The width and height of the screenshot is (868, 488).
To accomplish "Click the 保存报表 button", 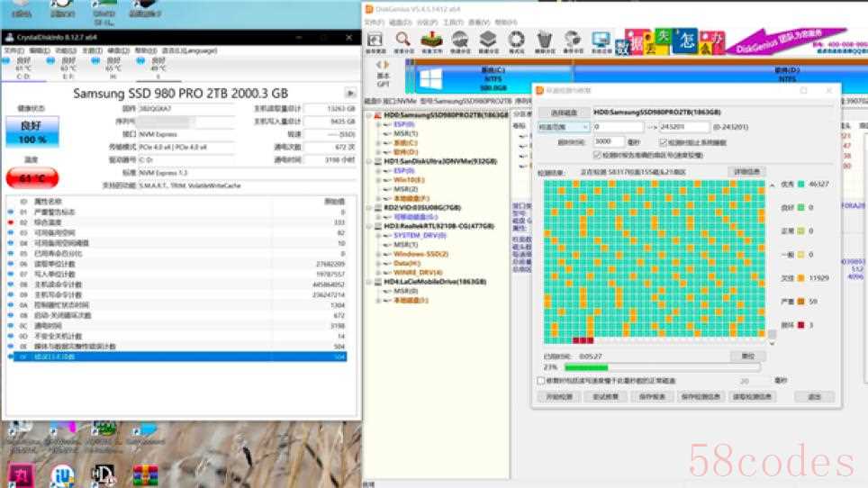I will (x=652, y=397).
